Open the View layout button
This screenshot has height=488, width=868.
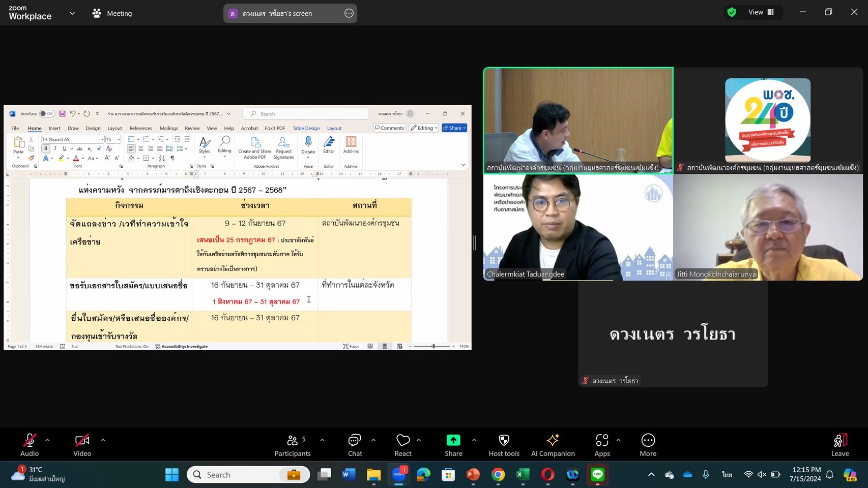tap(761, 12)
